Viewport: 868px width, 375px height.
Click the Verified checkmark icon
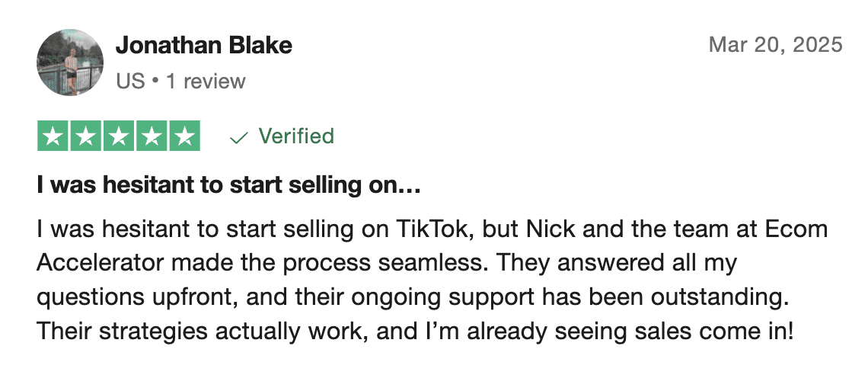coord(239,137)
